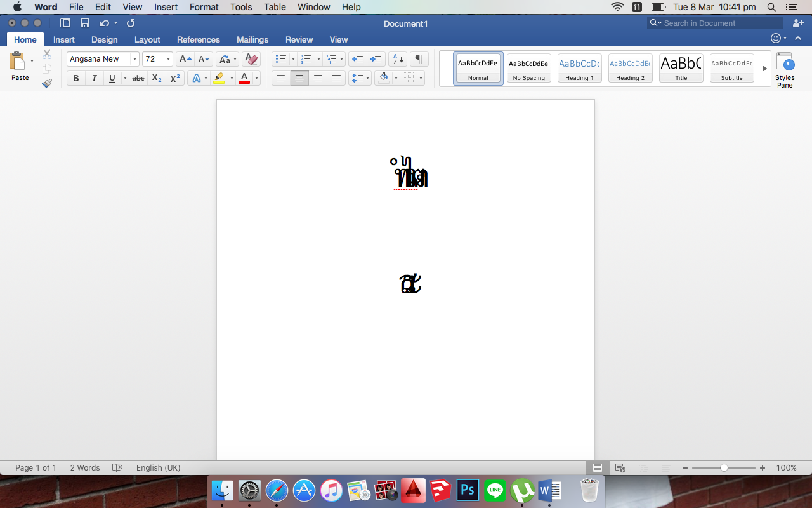Justify paragraph text
The image size is (812, 508).
coord(336,78)
